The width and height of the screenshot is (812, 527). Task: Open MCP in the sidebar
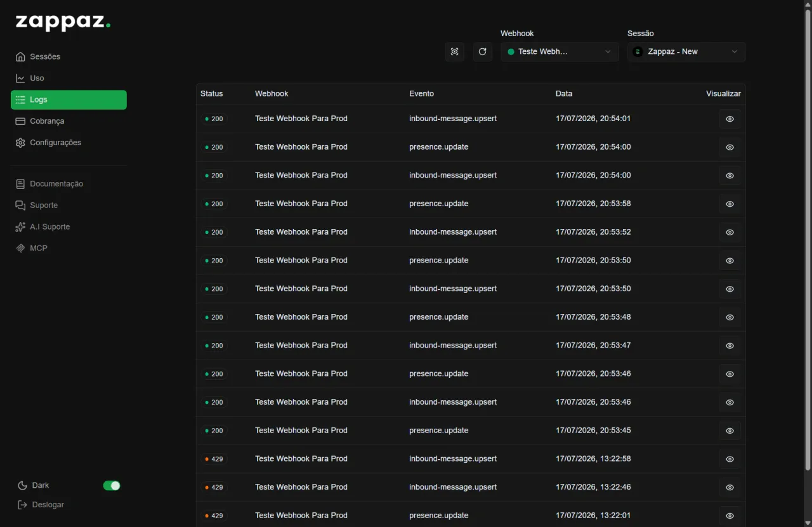(69, 248)
